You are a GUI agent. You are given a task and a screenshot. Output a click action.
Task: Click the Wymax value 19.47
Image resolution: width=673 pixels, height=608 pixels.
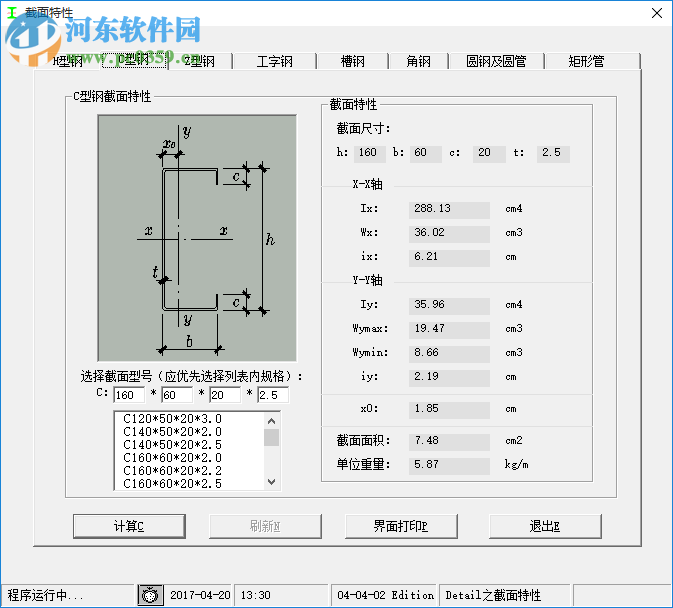(x=449, y=330)
